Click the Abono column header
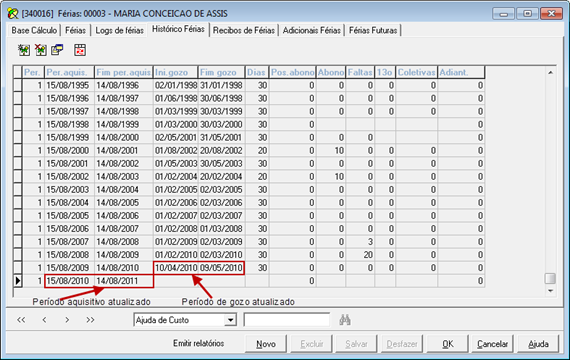Image resolution: width=570 pixels, height=360 pixels. [x=331, y=72]
